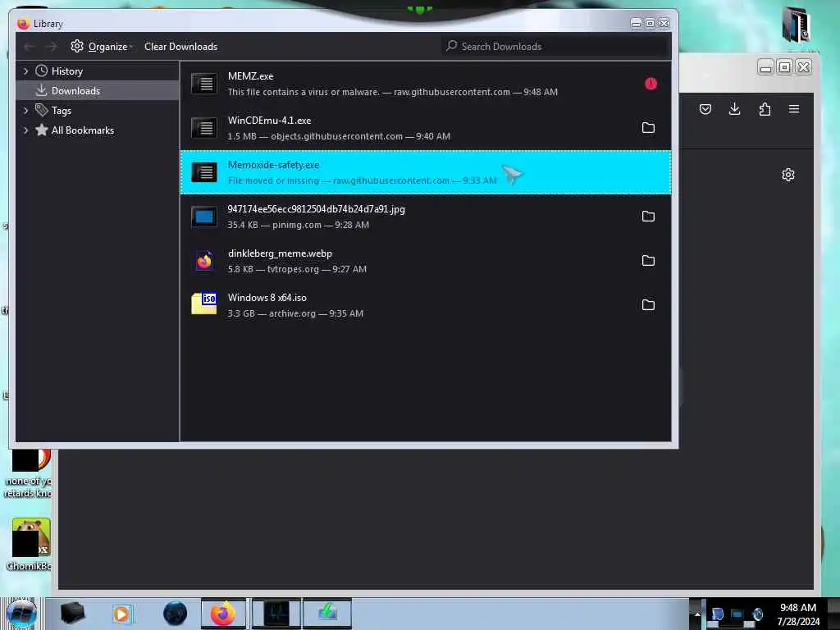Image resolution: width=840 pixels, height=630 pixels.
Task: Select the WinCDEmu-4.1.exe download entry
Action: pos(426,128)
